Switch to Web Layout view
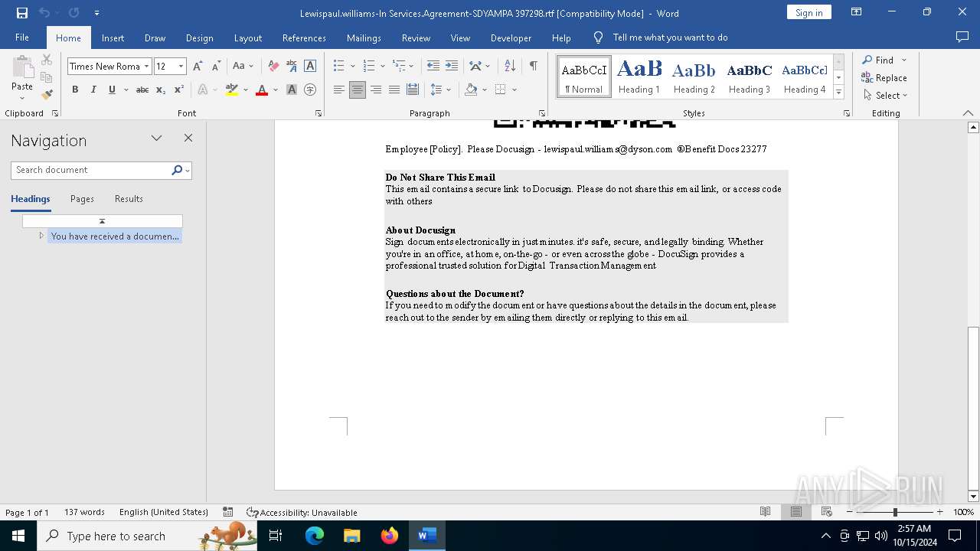 [x=827, y=512]
